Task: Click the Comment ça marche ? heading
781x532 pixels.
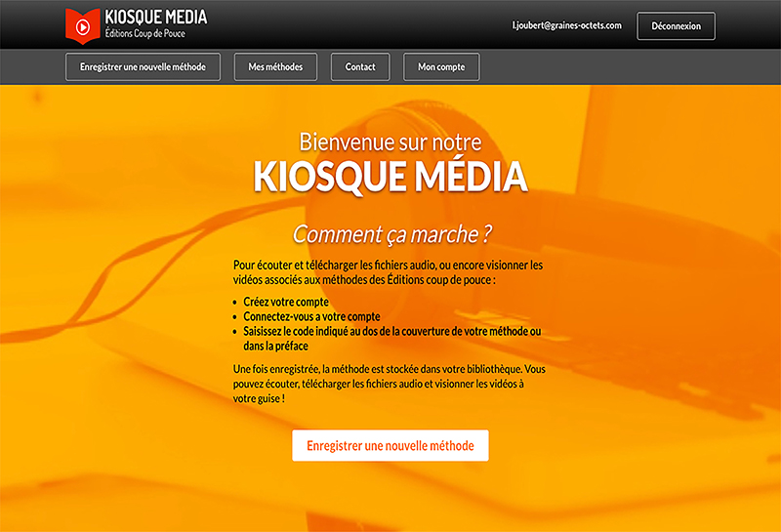Action: click(392, 234)
